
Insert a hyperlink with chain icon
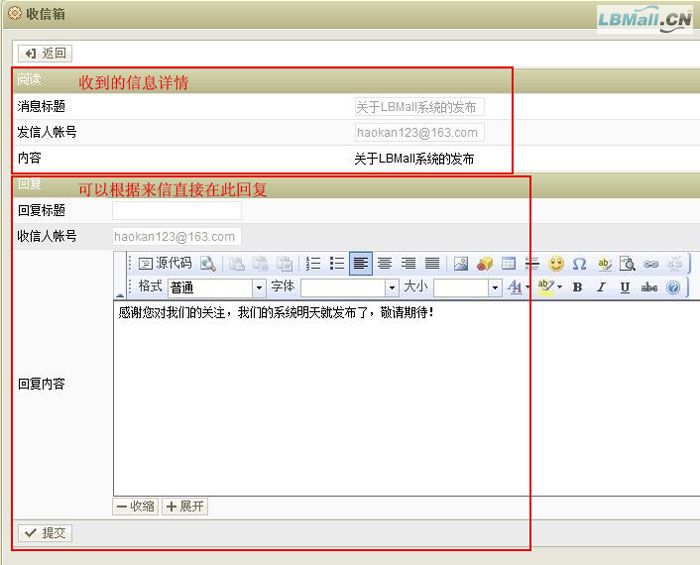[651, 264]
